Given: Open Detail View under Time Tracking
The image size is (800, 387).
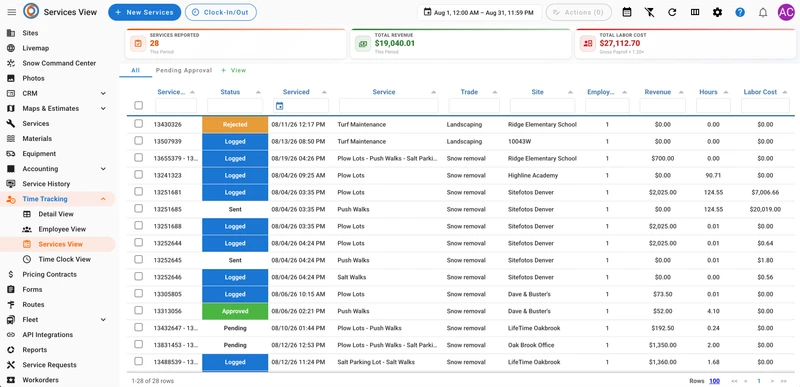Looking at the screenshot, I should pyautogui.click(x=56, y=214).
